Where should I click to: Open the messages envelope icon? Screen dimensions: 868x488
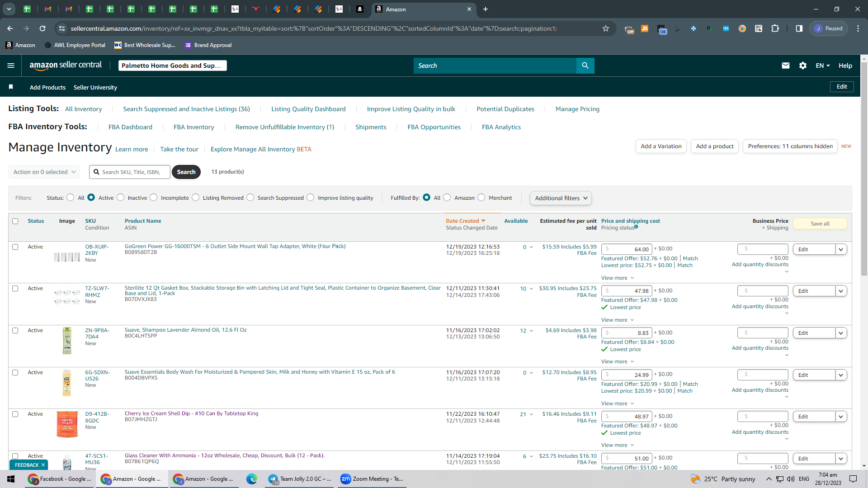point(786,66)
